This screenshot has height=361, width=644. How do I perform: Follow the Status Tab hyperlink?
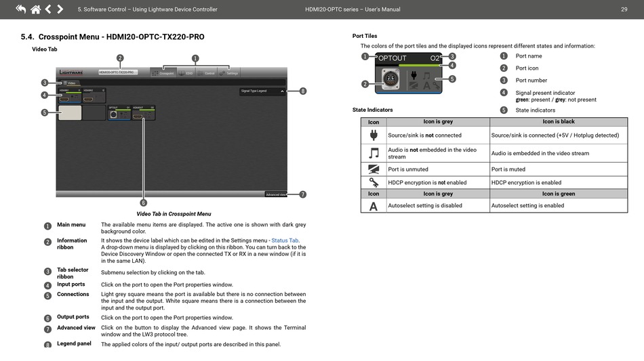tap(285, 240)
